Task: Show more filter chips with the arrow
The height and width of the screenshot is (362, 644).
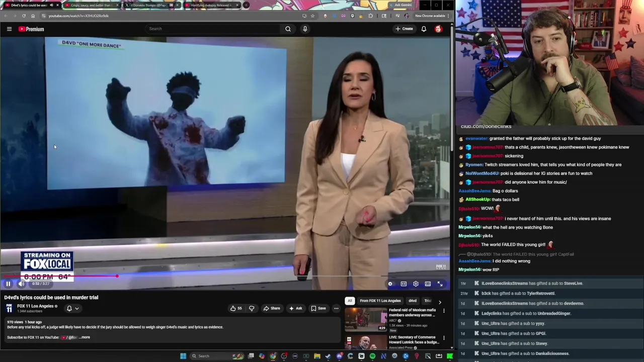Action: [x=440, y=302]
